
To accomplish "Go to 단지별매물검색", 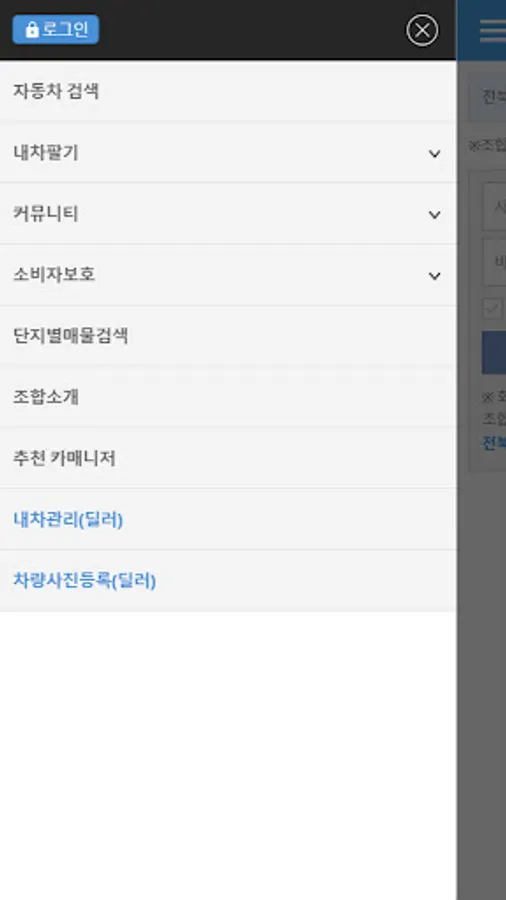I will (x=228, y=336).
